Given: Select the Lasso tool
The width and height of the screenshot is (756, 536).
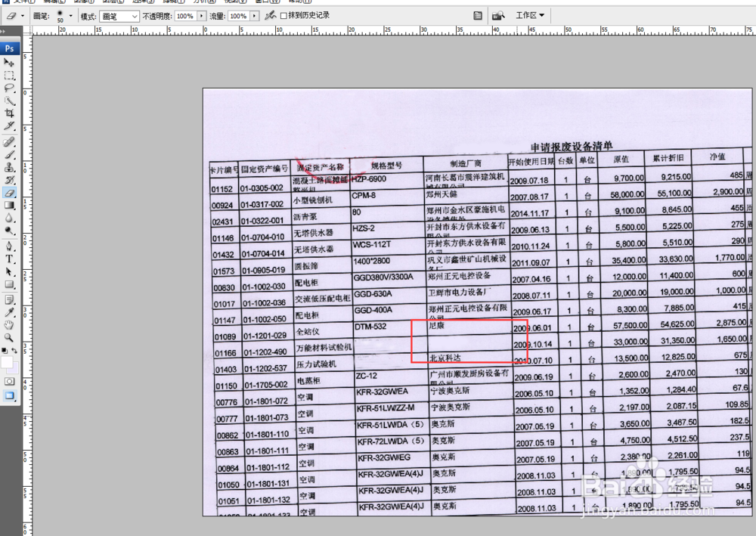Looking at the screenshot, I should coord(9,88).
